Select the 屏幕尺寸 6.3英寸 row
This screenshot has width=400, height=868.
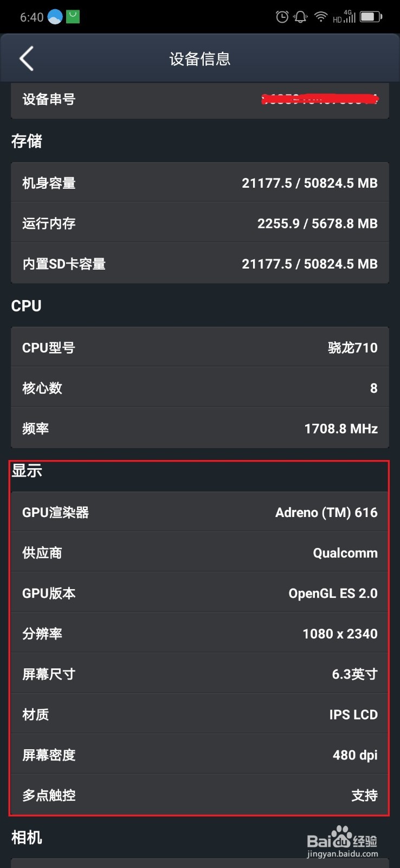click(200, 674)
